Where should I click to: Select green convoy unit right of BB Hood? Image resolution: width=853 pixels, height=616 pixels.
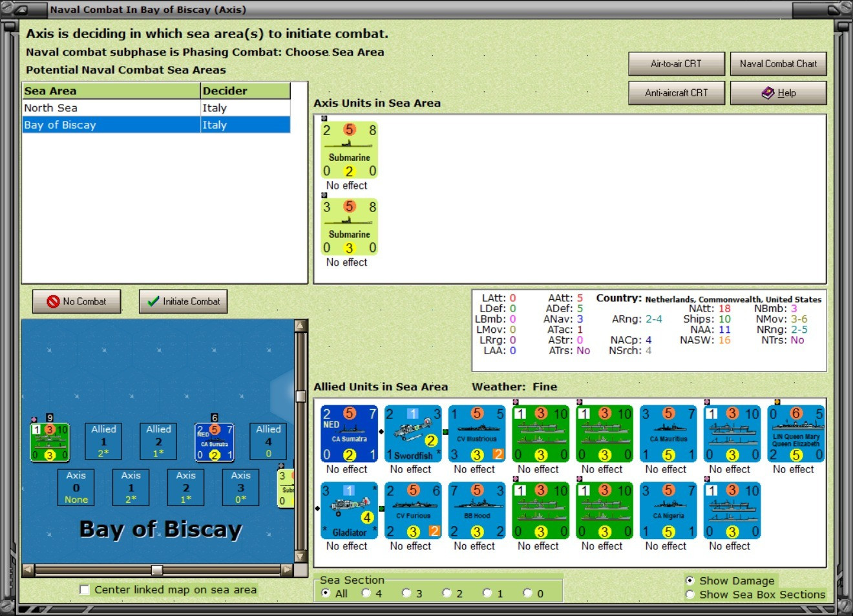(x=541, y=511)
